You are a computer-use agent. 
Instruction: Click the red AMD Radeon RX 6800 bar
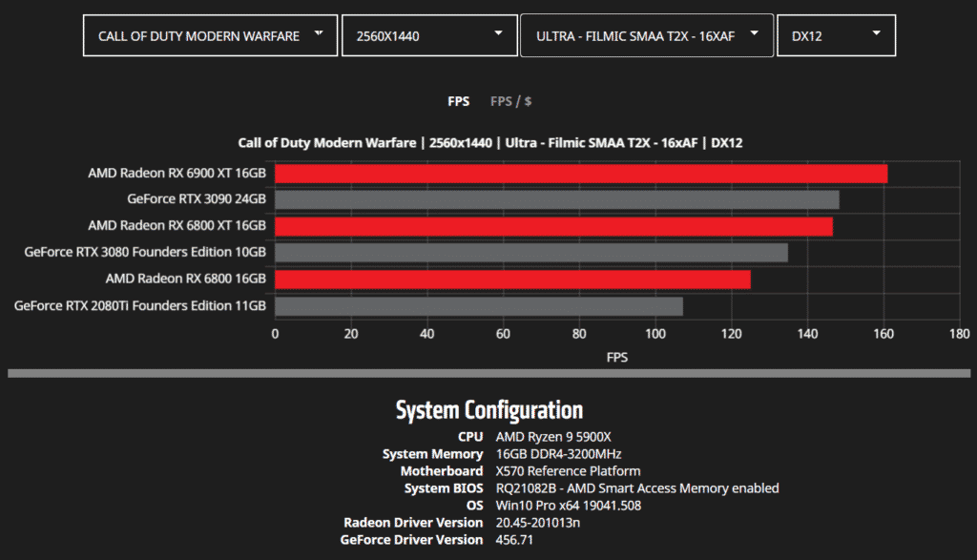click(x=512, y=280)
